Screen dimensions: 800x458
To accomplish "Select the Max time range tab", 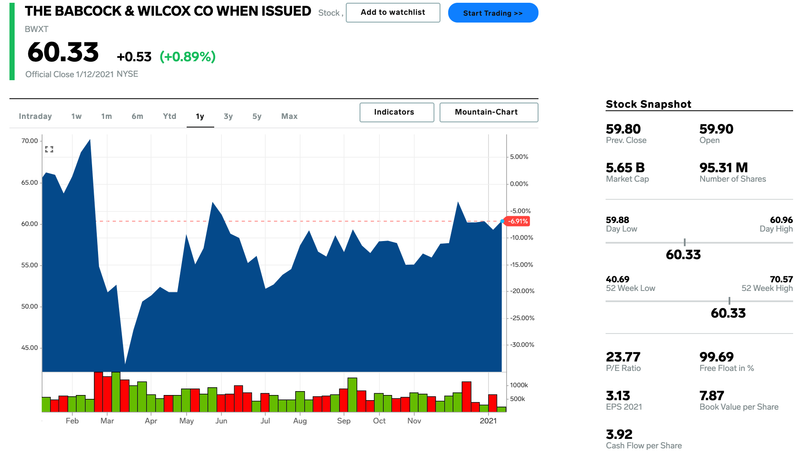I will [x=289, y=116].
